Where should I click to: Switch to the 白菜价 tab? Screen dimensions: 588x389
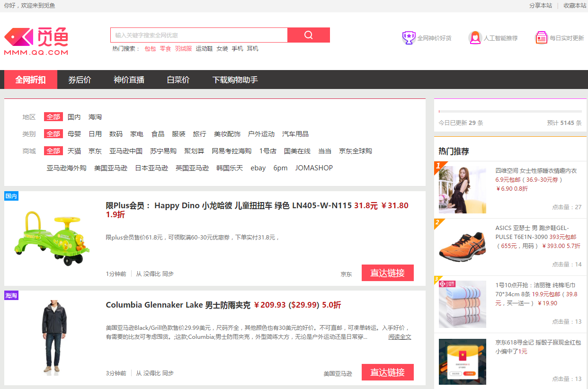click(178, 80)
